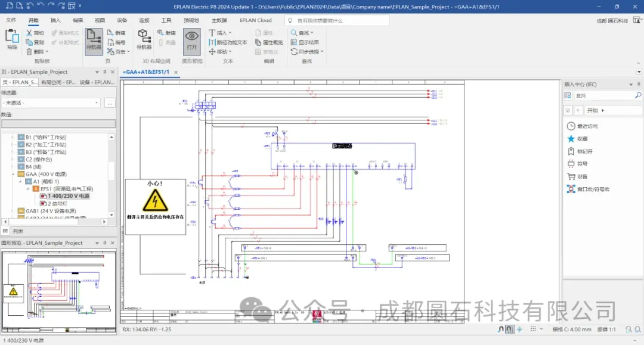Screen dimensions: 644x345
Task: Click the insert center list-view icon beside search
Action: [x=568, y=95]
